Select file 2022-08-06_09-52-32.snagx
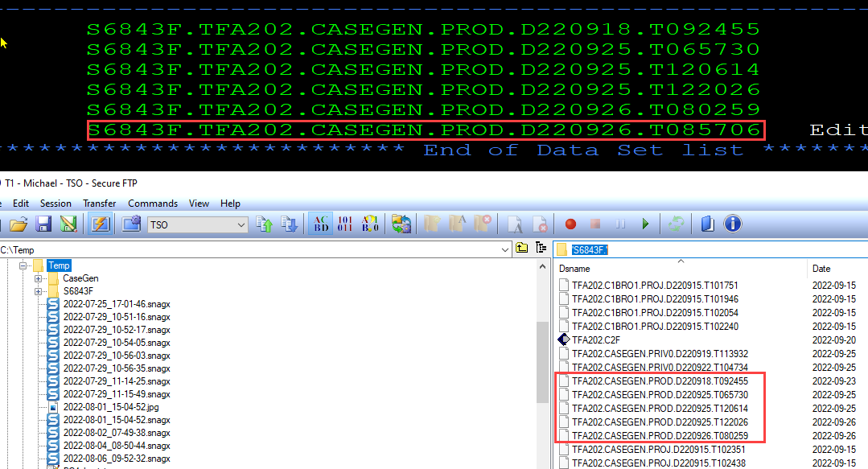This screenshot has width=868, height=469. coord(117,459)
